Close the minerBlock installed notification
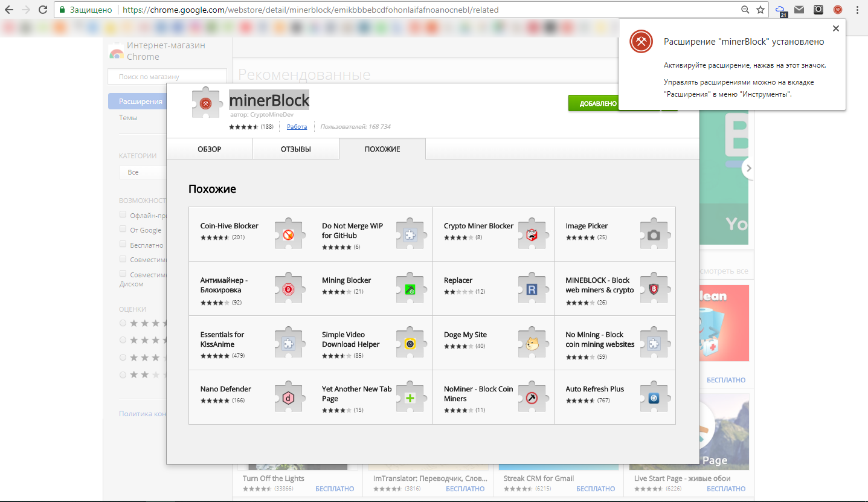Viewport: 868px width, 502px height. click(x=835, y=28)
